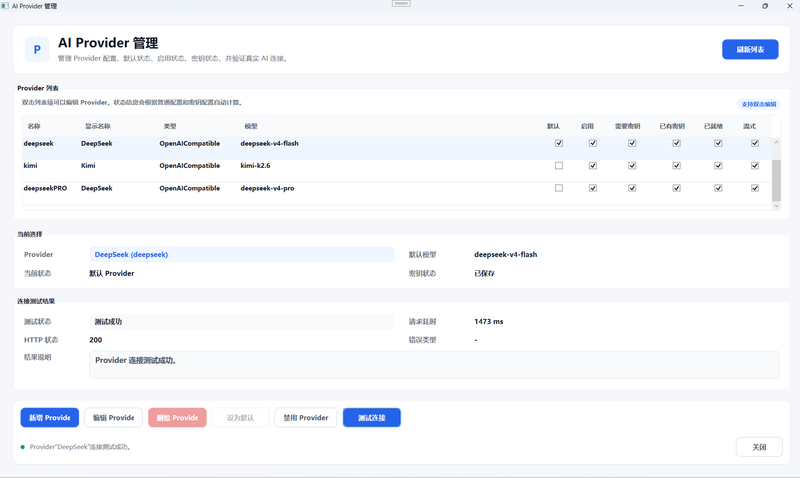Click the title bar center grip handle
Viewport: 800px width, 478px height.
(401, 4)
